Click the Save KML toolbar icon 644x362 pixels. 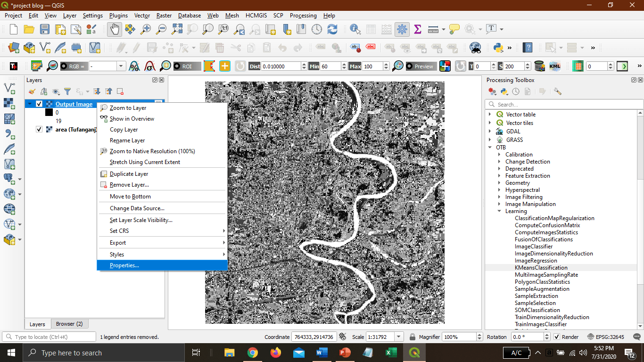[x=555, y=66]
